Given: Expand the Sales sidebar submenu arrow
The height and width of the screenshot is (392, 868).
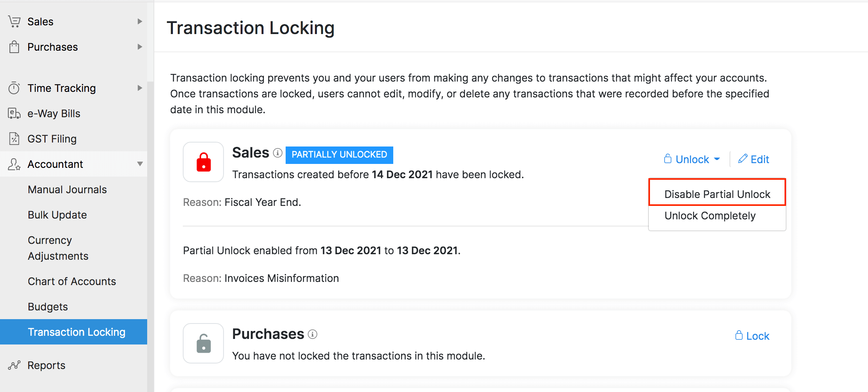Looking at the screenshot, I should [x=140, y=21].
